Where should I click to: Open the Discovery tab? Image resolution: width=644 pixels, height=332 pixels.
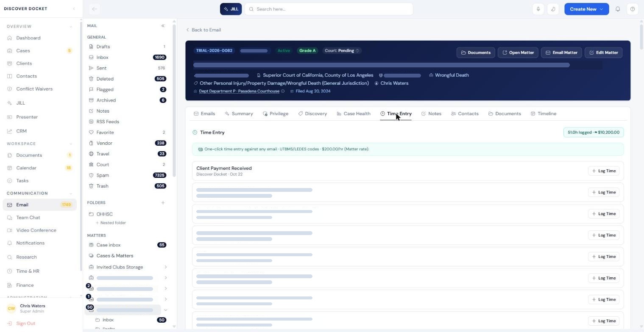pos(312,113)
